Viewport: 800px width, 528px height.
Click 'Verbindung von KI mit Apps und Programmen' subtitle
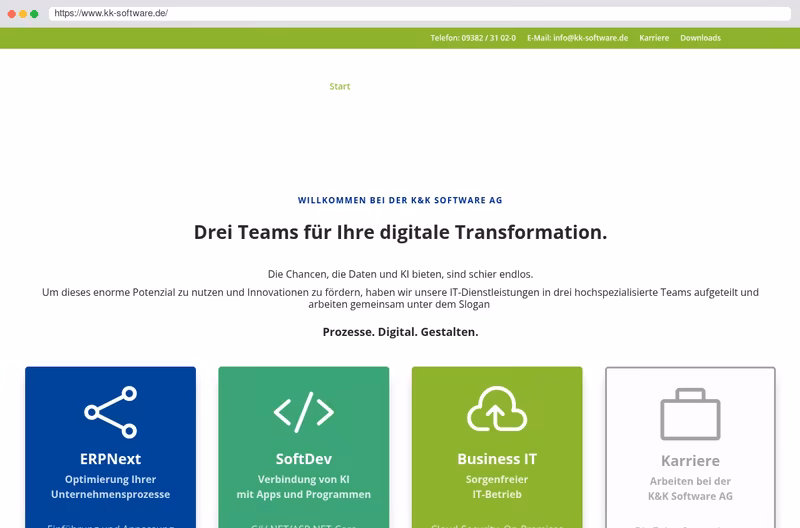pyautogui.click(x=304, y=487)
